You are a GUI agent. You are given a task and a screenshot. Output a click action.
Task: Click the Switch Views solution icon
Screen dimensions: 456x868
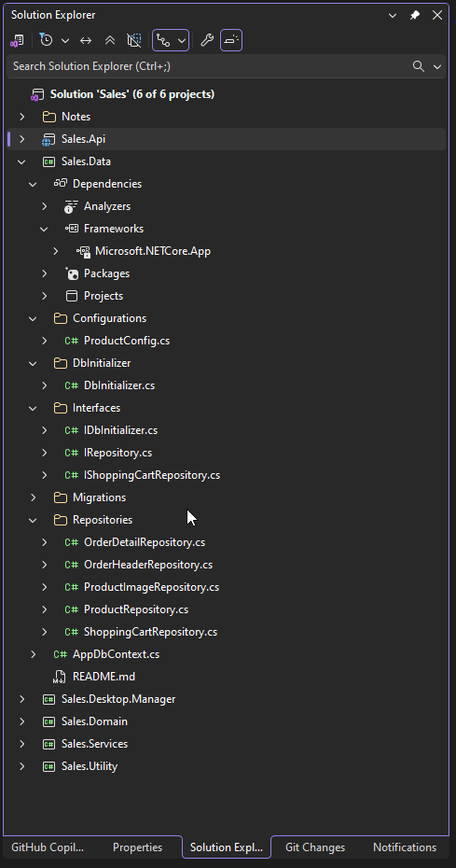(x=17, y=40)
